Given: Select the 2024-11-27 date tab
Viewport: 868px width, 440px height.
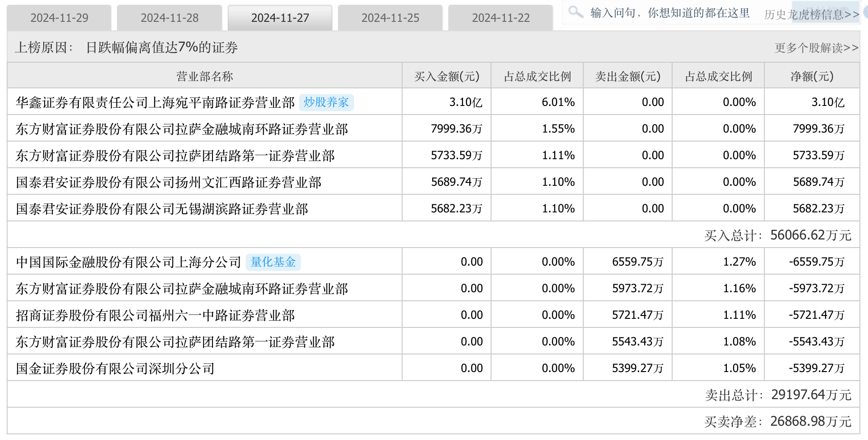Looking at the screenshot, I should pos(280,18).
